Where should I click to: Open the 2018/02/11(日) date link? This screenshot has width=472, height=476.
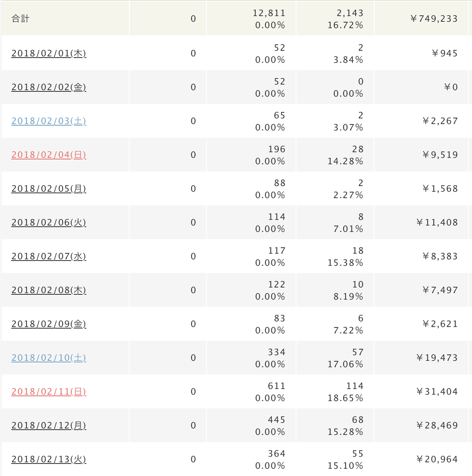pos(49,392)
